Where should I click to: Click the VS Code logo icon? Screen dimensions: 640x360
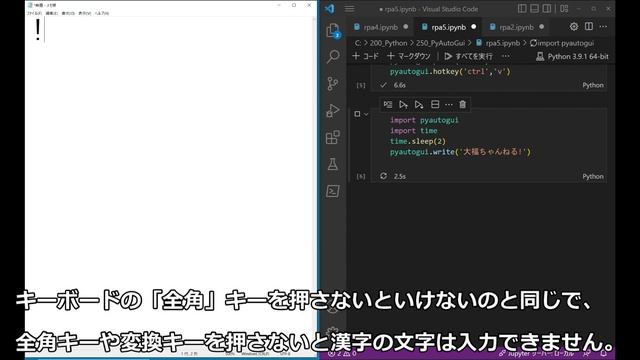click(x=330, y=9)
